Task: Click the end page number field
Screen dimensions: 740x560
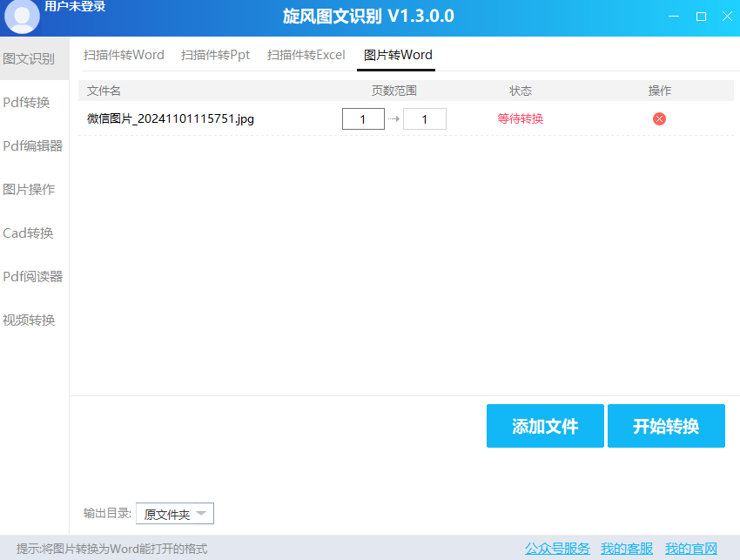Action: (x=424, y=119)
